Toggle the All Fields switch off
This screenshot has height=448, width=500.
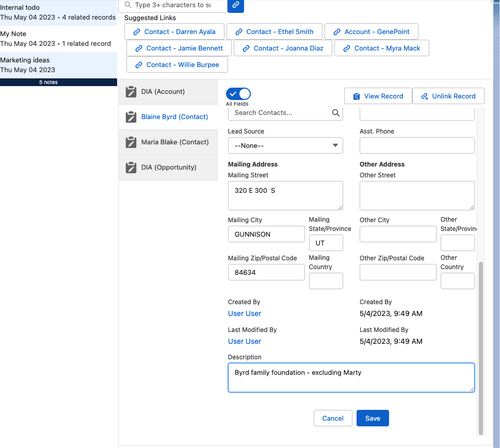[238, 94]
